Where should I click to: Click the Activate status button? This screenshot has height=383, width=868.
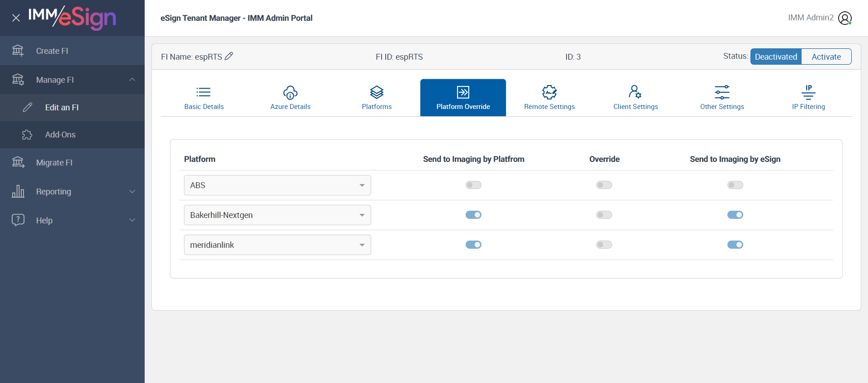(826, 57)
